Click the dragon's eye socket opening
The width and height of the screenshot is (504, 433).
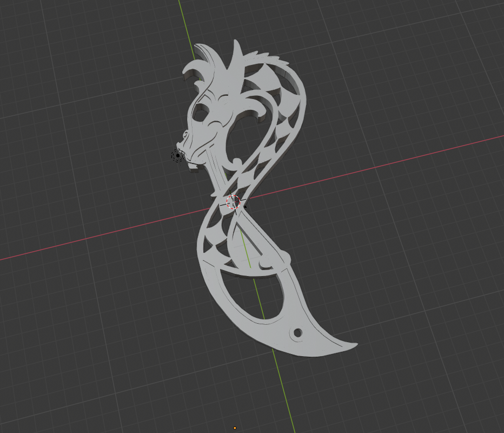[x=199, y=114]
